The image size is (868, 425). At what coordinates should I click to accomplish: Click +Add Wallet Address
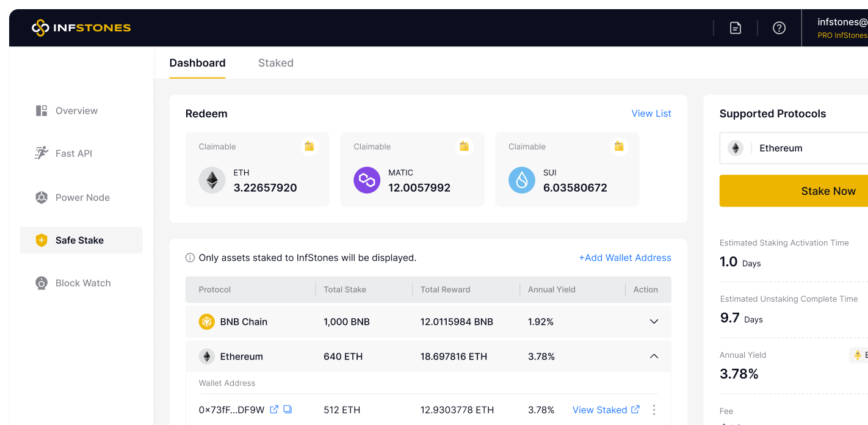[x=625, y=258]
